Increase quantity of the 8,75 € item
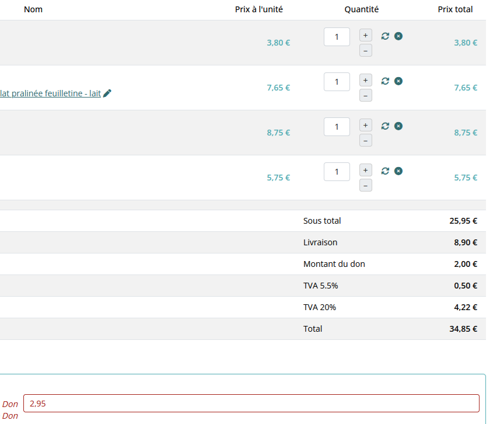 tap(366, 125)
